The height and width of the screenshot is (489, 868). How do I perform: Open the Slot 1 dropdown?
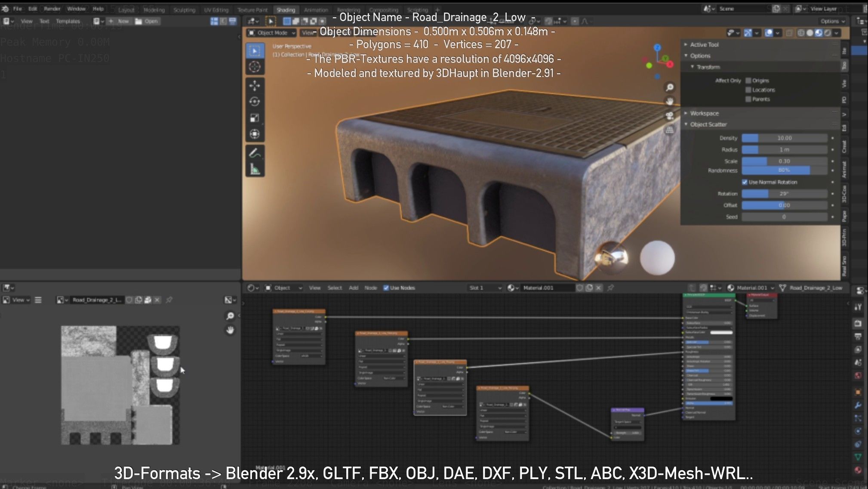click(485, 288)
